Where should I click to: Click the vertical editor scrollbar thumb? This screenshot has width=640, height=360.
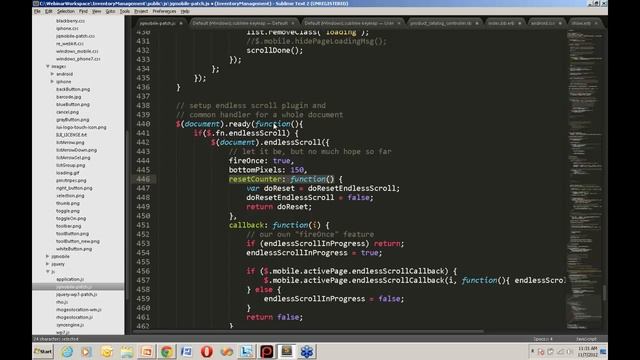[x=604, y=293]
